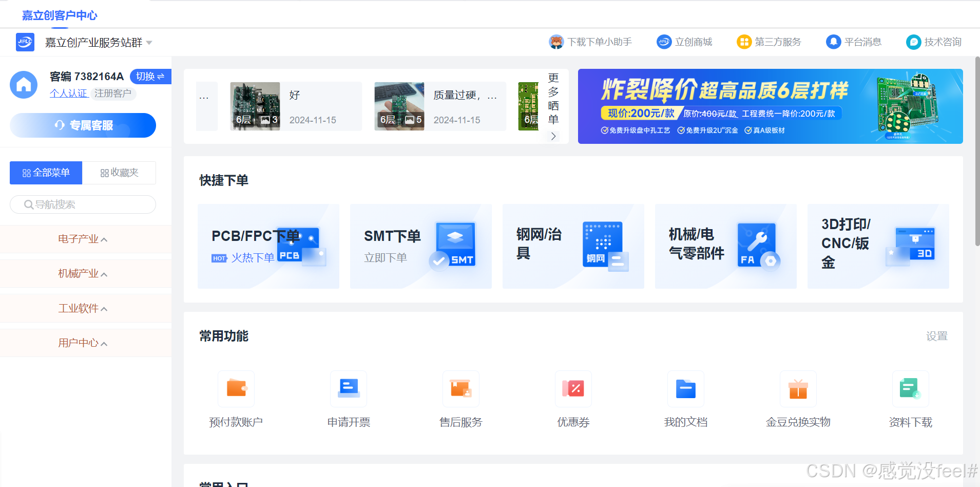Collapse 用户中心 menu section
The image size is (980, 487).
click(86, 343)
